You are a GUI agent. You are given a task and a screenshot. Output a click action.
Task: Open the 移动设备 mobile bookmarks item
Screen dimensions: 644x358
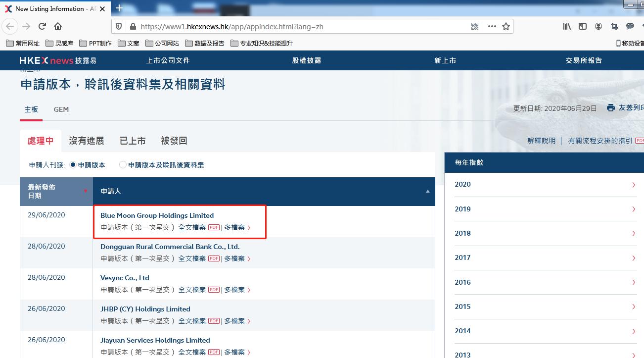pos(630,43)
